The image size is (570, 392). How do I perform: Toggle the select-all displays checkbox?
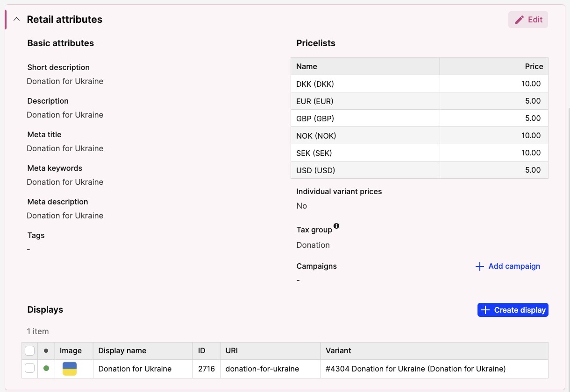coord(29,350)
